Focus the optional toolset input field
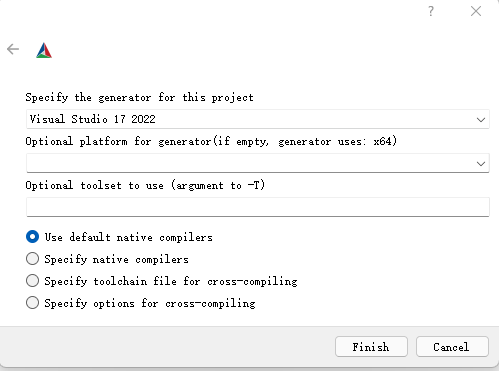This screenshot has width=499, height=371. (x=258, y=207)
